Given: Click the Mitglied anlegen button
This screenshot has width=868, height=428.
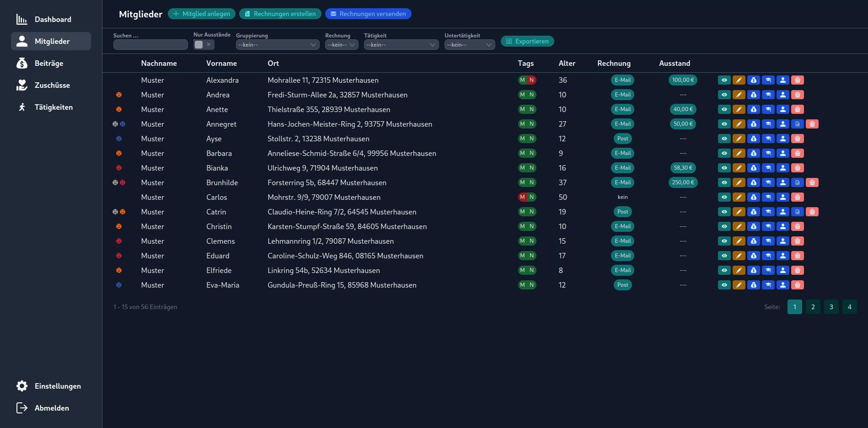Looking at the screenshot, I should coord(201,14).
